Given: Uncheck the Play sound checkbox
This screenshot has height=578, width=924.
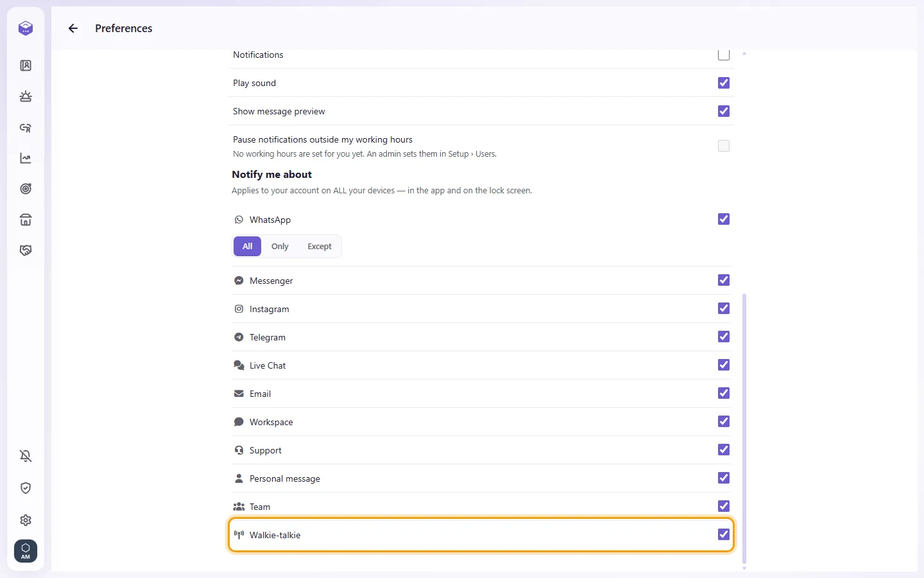Looking at the screenshot, I should [724, 83].
